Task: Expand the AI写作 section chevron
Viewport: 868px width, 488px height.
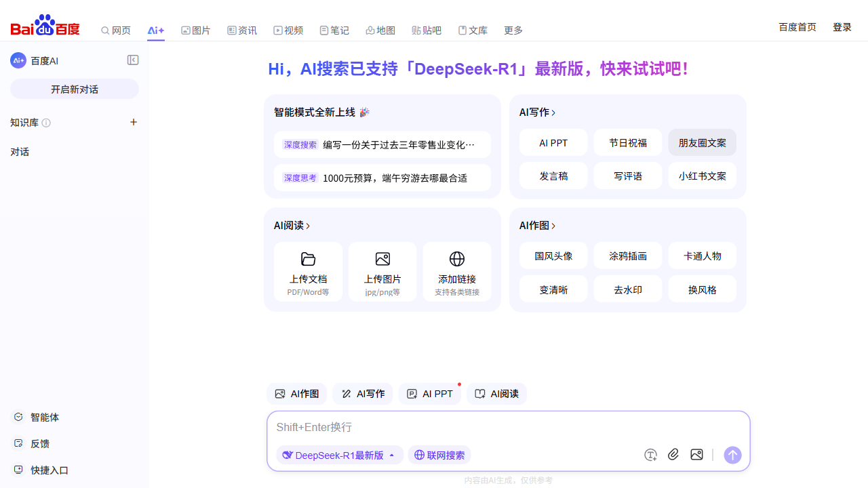Action: pyautogui.click(x=553, y=113)
